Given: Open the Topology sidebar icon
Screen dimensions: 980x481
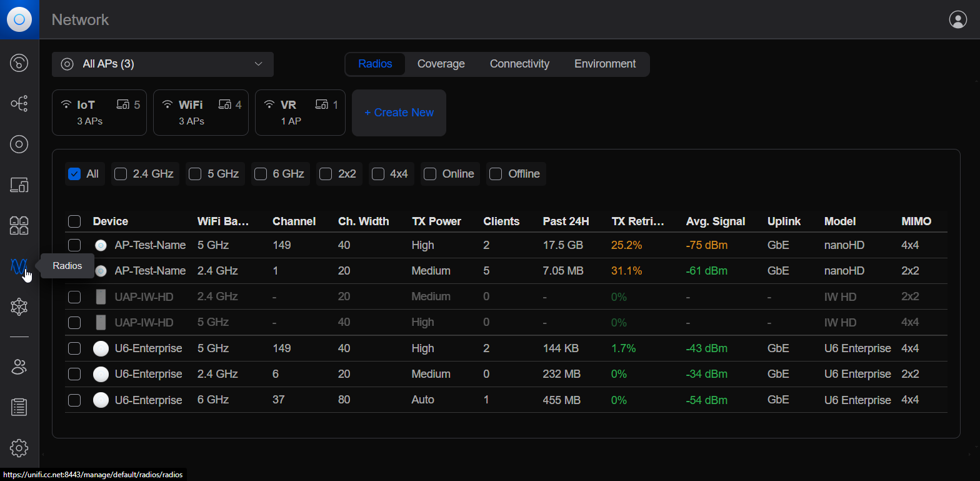Looking at the screenshot, I should 19,104.
